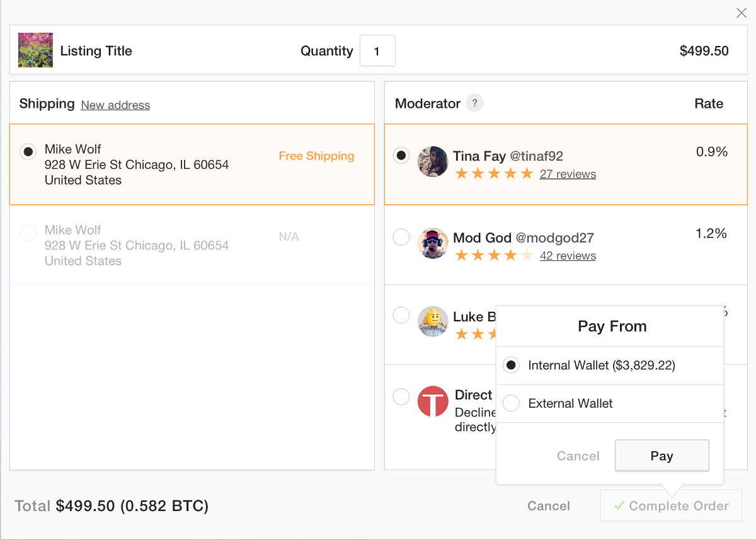Click the moderator help question mark icon
756x540 pixels.
474,103
